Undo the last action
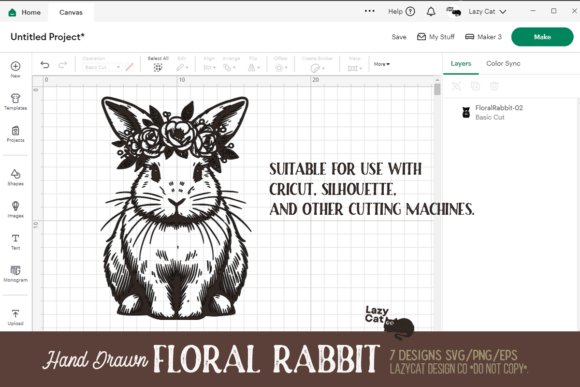This screenshot has height=387, width=580. (x=45, y=65)
